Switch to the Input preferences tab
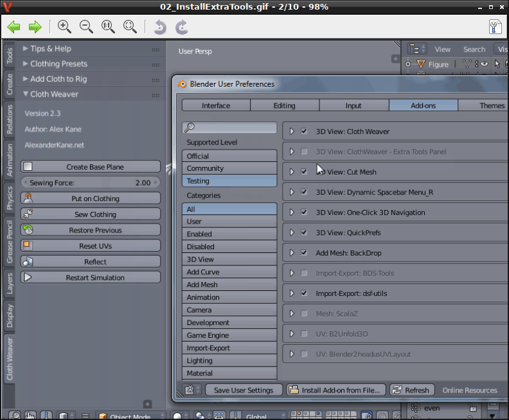 [353, 105]
